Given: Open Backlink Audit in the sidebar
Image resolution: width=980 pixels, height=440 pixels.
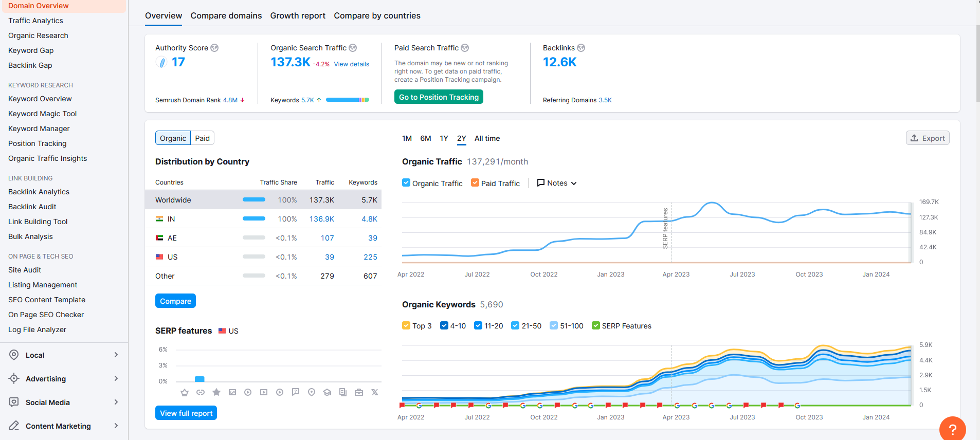Looking at the screenshot, I should point(32,207).
